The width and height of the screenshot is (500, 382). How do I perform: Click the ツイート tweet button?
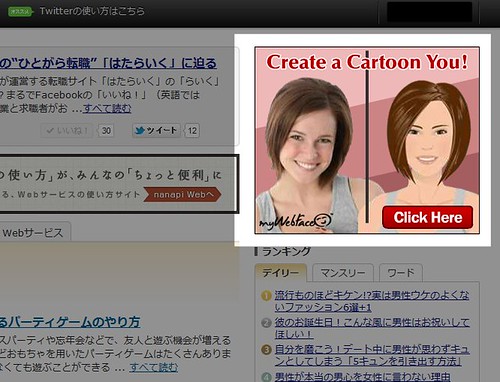pos(156,130)
